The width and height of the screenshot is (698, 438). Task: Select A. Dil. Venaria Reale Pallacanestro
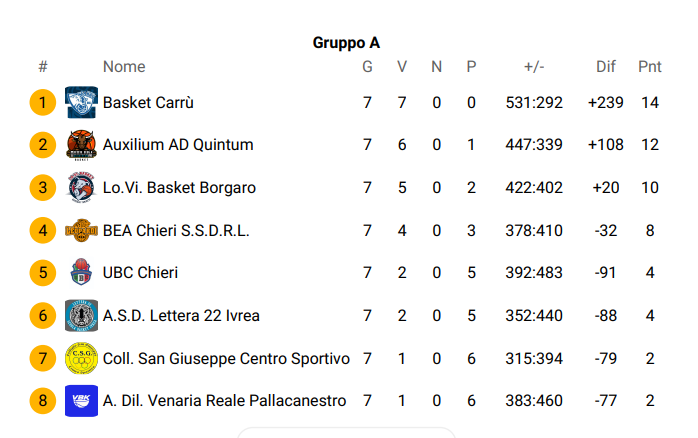224,401
